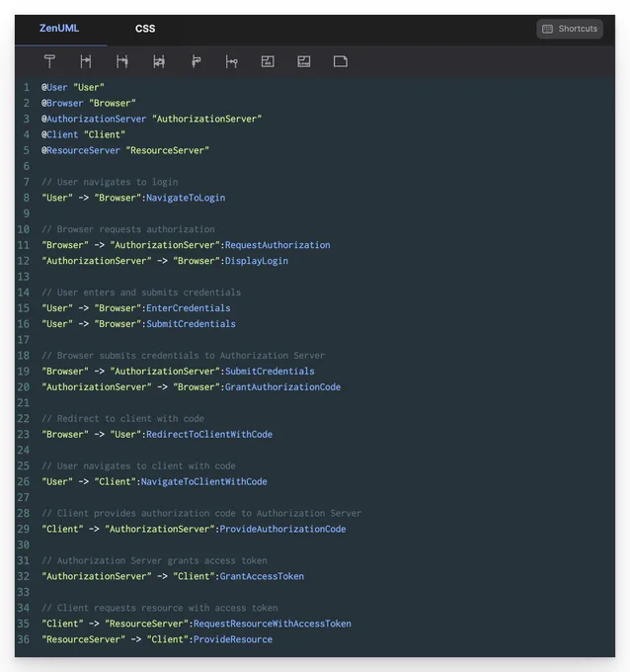630x672 pixels.
Task: Click the "AuthorizationServer" sender on line 12
Action: [97, 261]
